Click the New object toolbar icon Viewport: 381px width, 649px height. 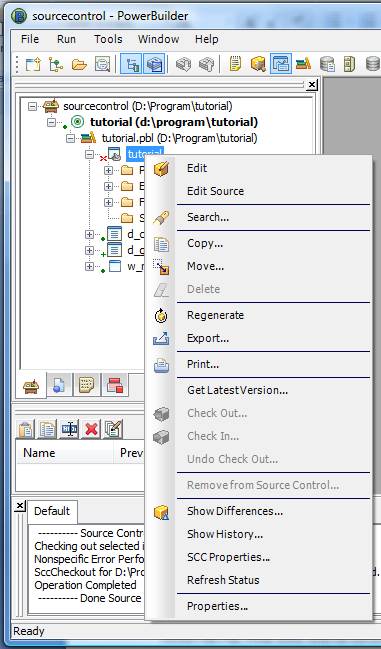pos(33,64)
